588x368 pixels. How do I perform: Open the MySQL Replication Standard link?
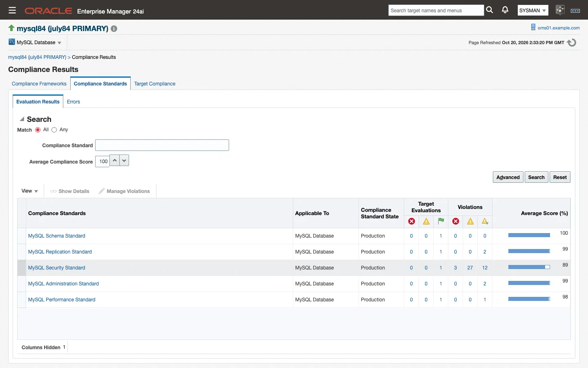[x=60, y=252]
